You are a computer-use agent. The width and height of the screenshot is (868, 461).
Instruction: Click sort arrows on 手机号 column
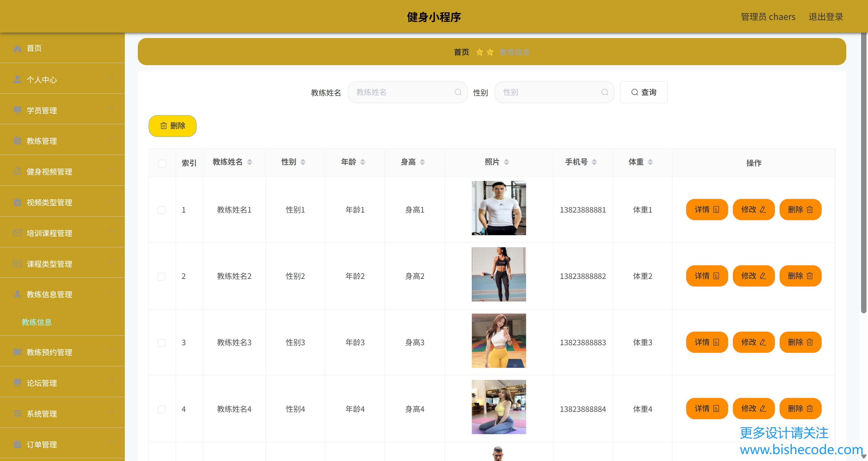[x=594, y=163]
